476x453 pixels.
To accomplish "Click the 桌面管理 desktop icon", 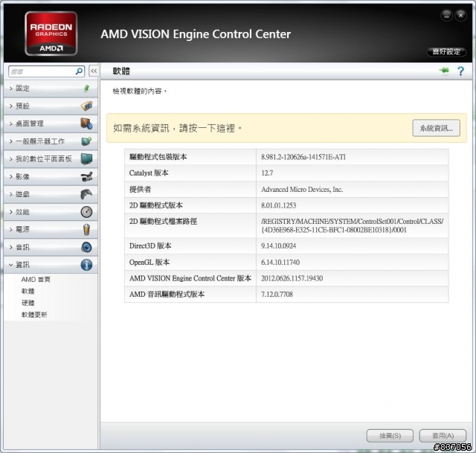I will (86, 123).
